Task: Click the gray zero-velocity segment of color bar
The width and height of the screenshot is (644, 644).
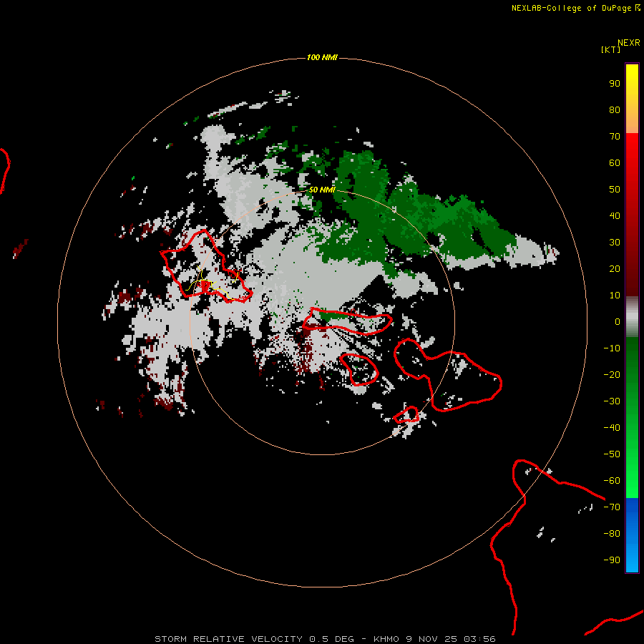Action: pyautogui.click(x=632, y=317)
